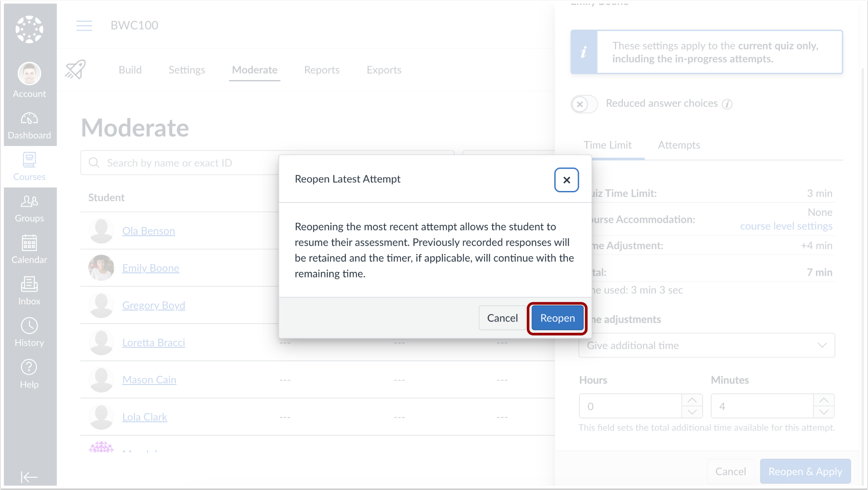Screen dimensions: 868x490
Task: Switch to the Build tab
Action: click(130, 70)
